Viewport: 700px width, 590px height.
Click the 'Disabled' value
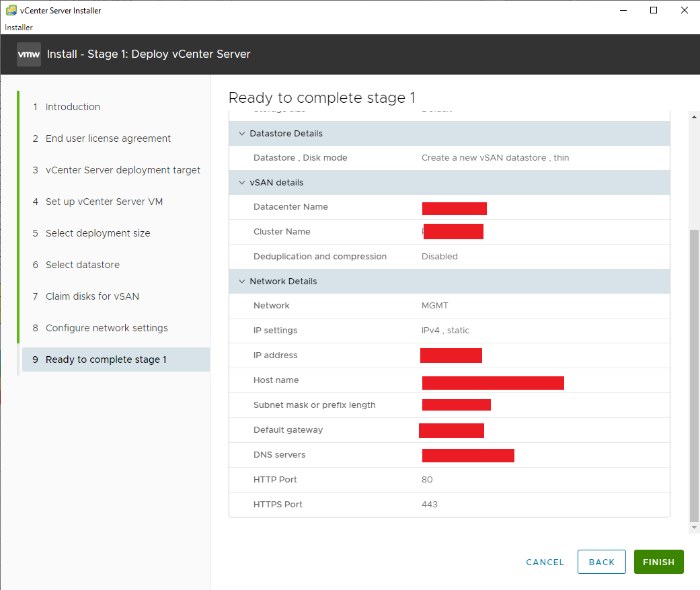pos(439,257)
